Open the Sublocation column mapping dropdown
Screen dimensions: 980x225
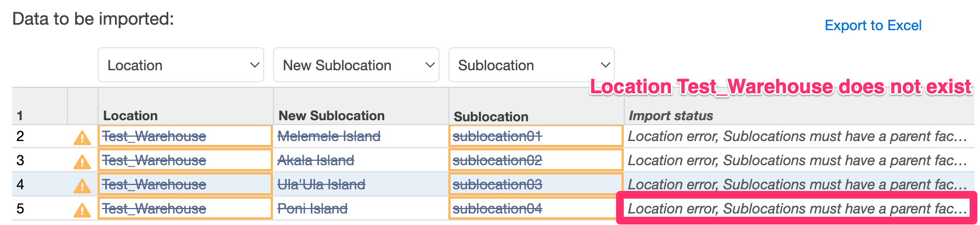[x=532, y=65]
